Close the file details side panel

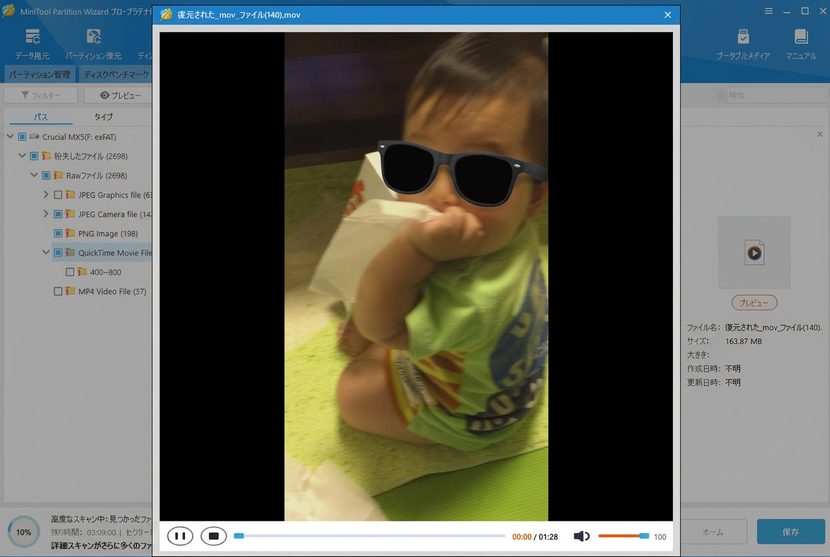point(819,134)
